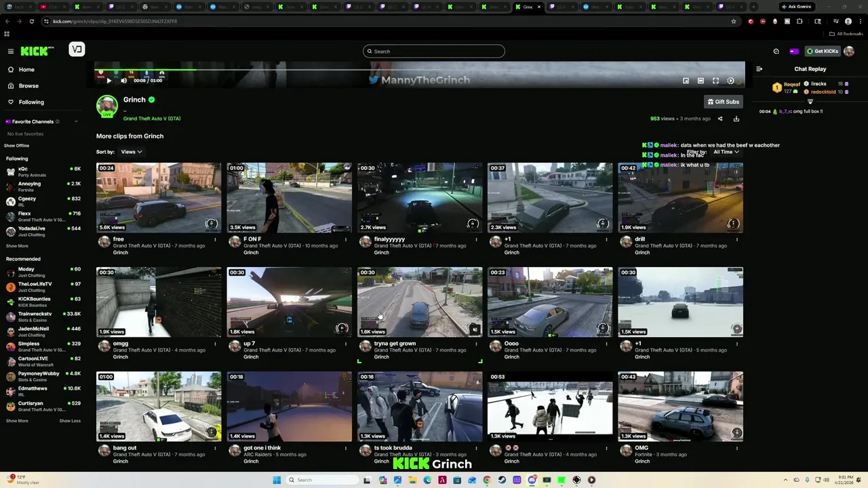Download this clip
The height and width of the screenshot is (488, 868).
coord(736,119)
